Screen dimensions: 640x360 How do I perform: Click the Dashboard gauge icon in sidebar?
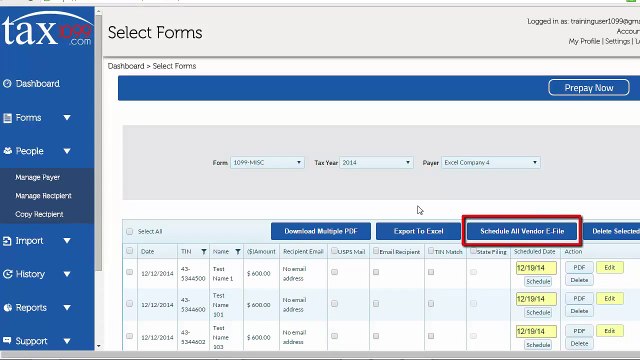(x=7, y=84)
